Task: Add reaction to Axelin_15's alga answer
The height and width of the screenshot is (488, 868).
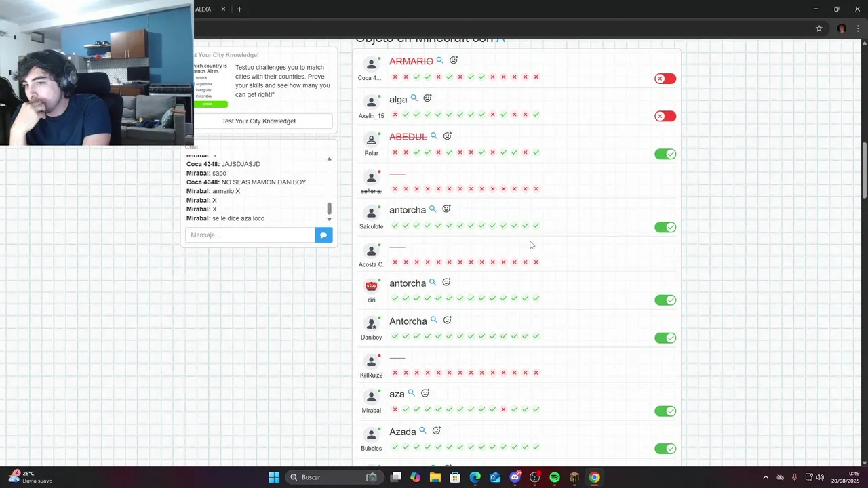Action: 427,98
